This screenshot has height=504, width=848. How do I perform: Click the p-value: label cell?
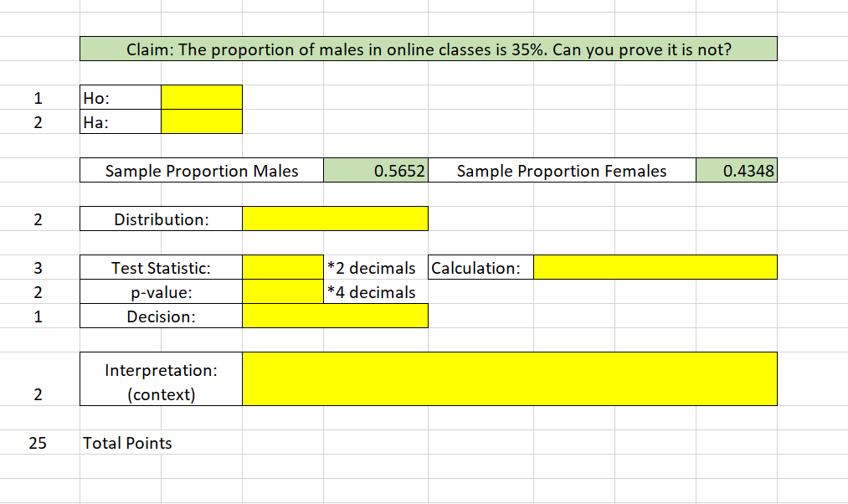(x=160, y=291)
